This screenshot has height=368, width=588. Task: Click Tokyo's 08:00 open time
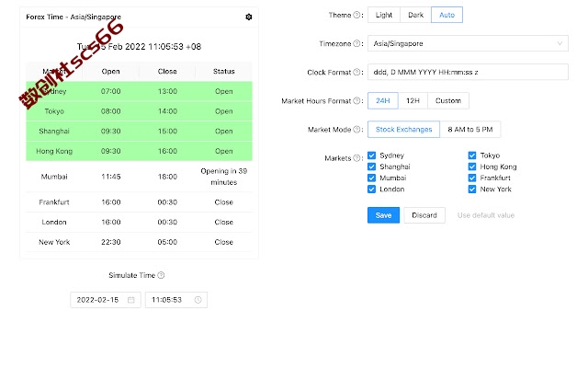click(111, 111)
